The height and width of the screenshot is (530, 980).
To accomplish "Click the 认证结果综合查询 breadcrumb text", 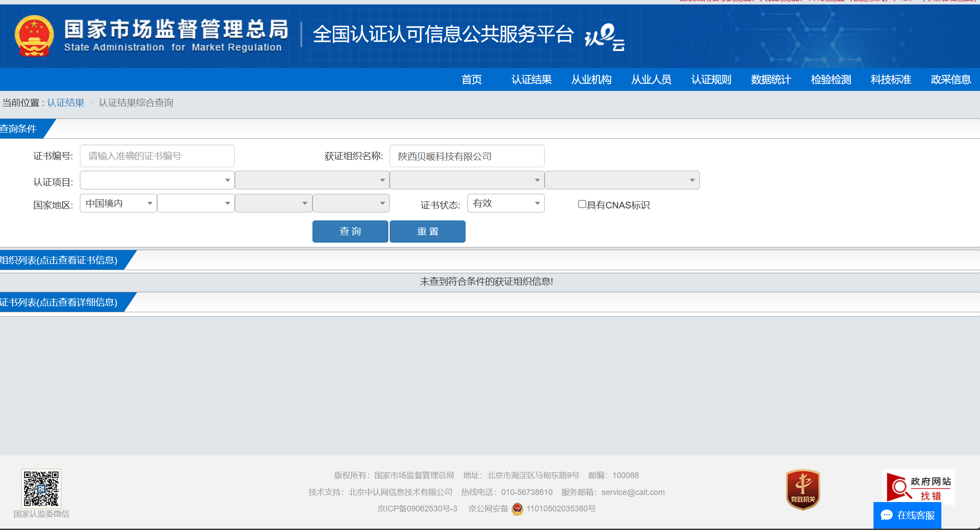I will coord(136,103).
